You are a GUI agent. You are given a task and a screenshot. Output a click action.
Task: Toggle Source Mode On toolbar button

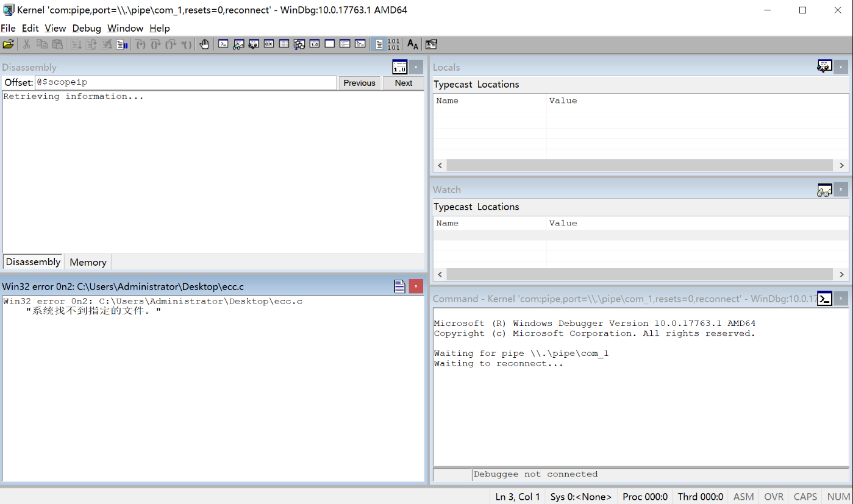point(379,44)
